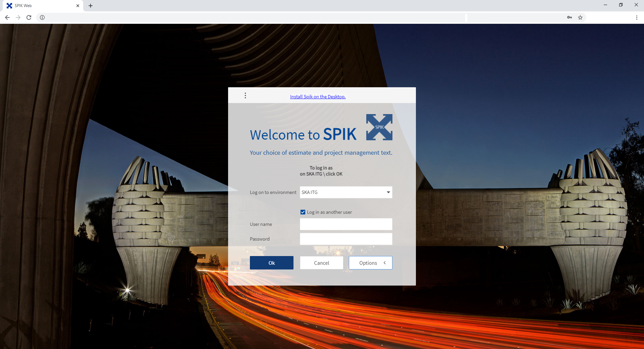Click the Ok button to log in
644x349 pixels.
click(272, 263)
